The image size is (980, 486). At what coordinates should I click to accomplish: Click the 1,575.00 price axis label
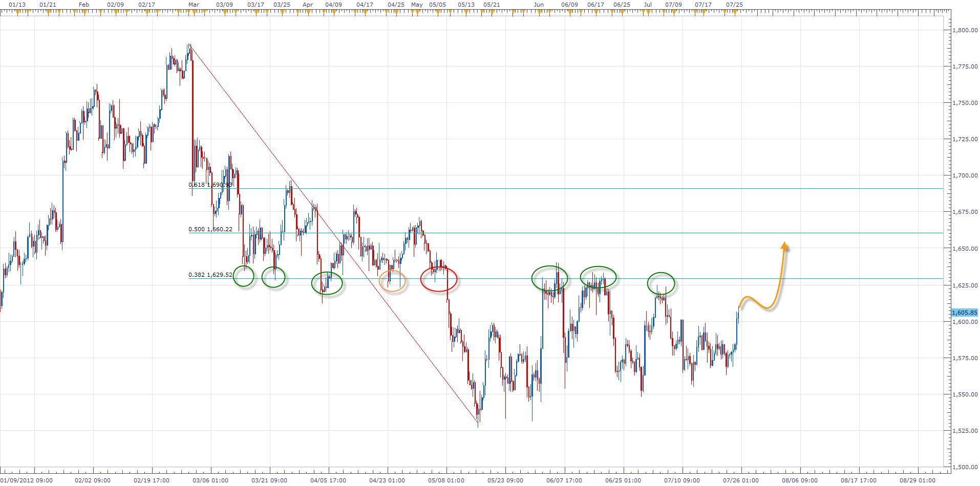(965, 358)
